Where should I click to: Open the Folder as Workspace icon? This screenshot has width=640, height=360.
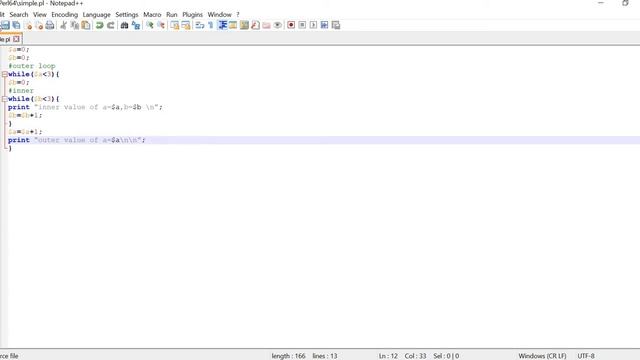tap(266, 25)
